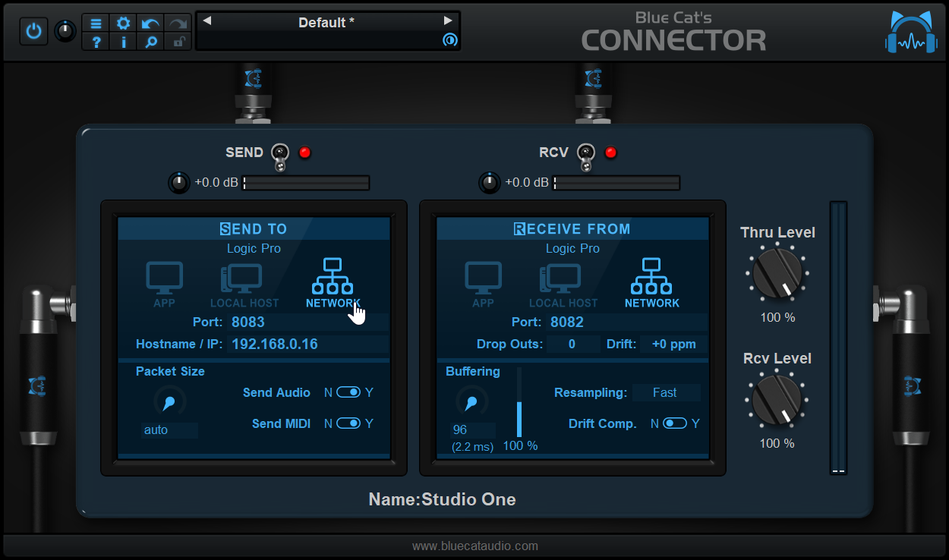Click the Thru Level 100 % value
This screenshot has width=949, height=560.
[777, 317]
